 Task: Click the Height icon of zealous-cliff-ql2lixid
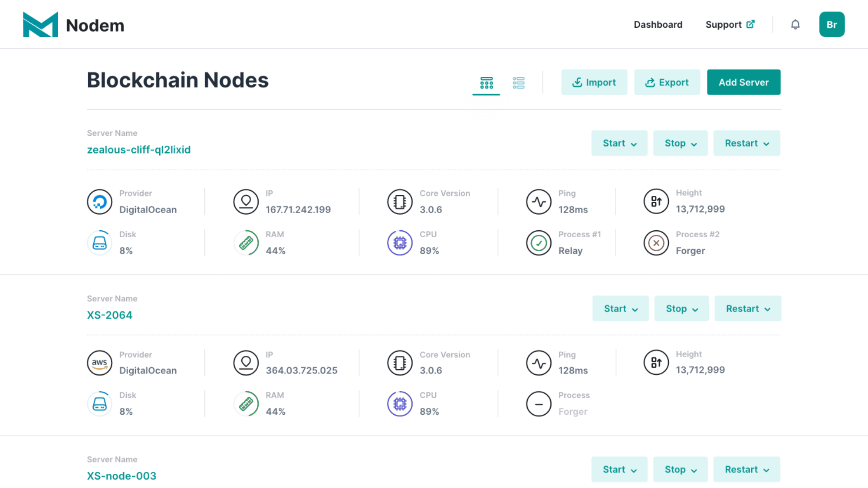click(656, 201)
